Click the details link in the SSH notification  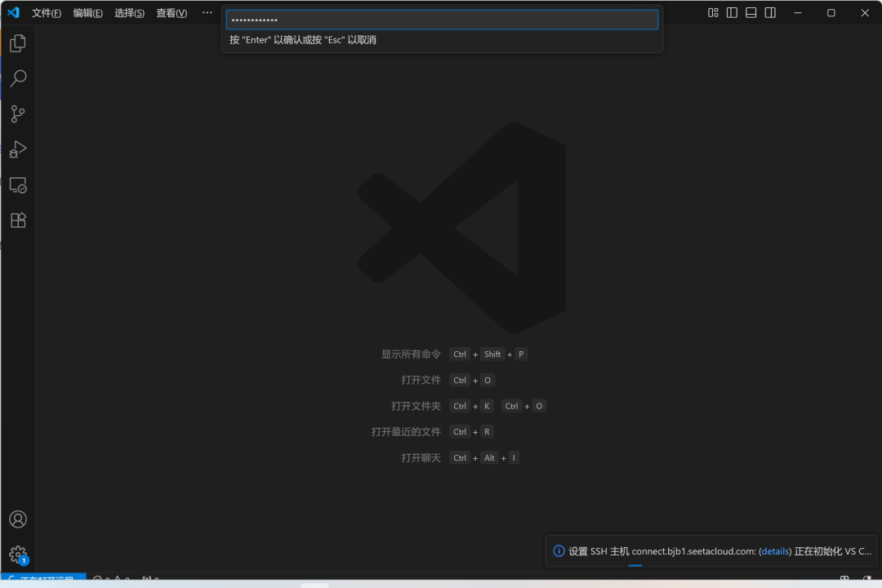(x=774, y=551)
